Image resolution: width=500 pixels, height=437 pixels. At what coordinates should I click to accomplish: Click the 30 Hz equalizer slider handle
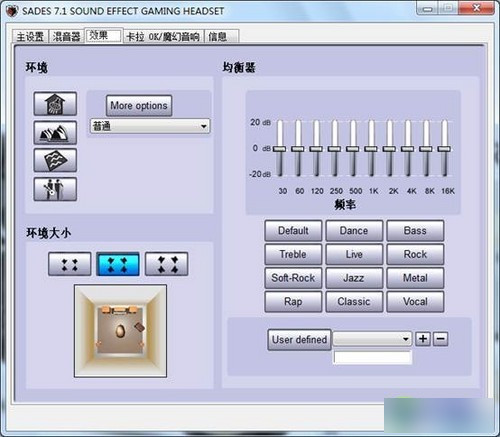pyautogui.click(x=280, y=149)
